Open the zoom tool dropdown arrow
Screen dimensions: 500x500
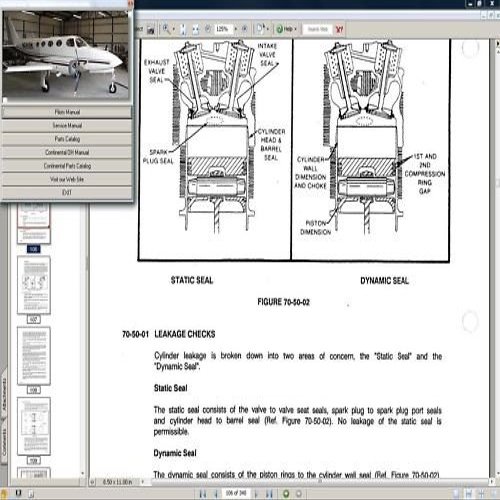(174, 29)
